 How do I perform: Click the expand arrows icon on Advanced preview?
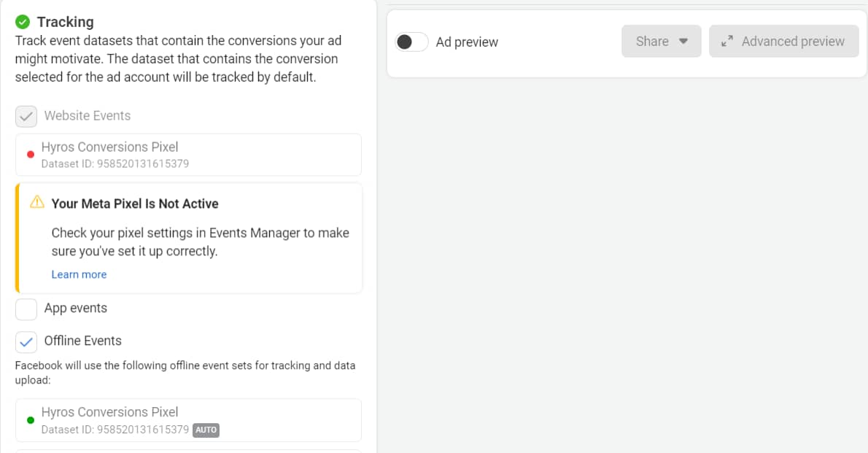coord(726,42)
